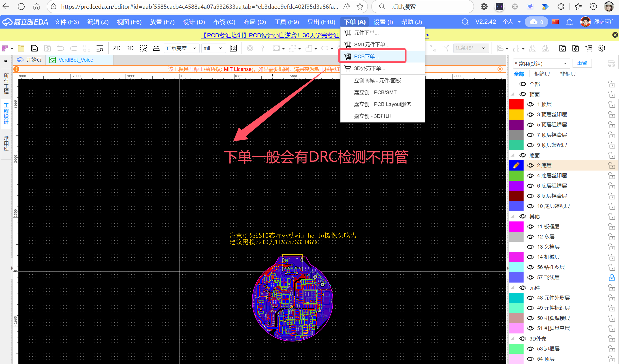Open the mil units dropdown

click(x=213, y=48)
